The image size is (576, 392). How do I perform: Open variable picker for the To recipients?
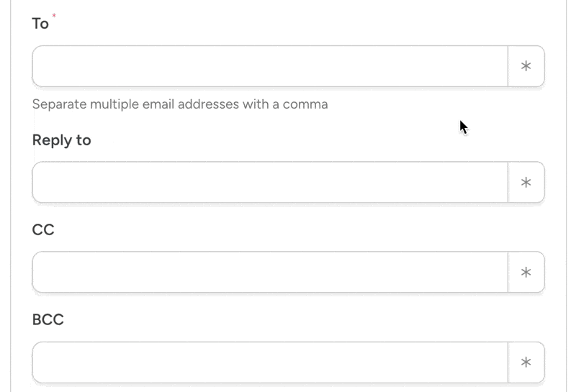point(526,66)
